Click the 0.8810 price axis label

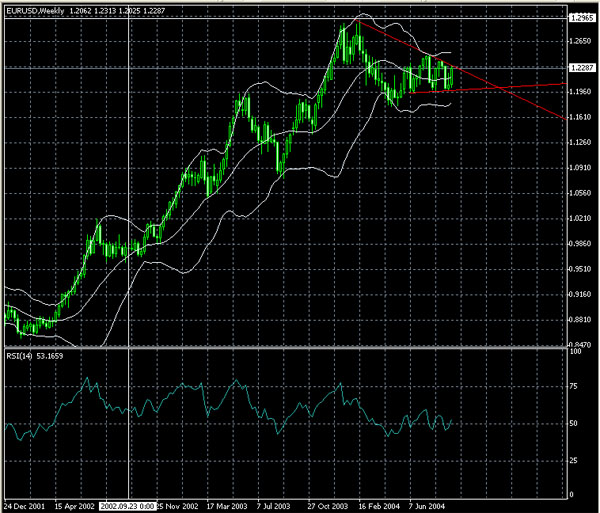coord(581,319)
